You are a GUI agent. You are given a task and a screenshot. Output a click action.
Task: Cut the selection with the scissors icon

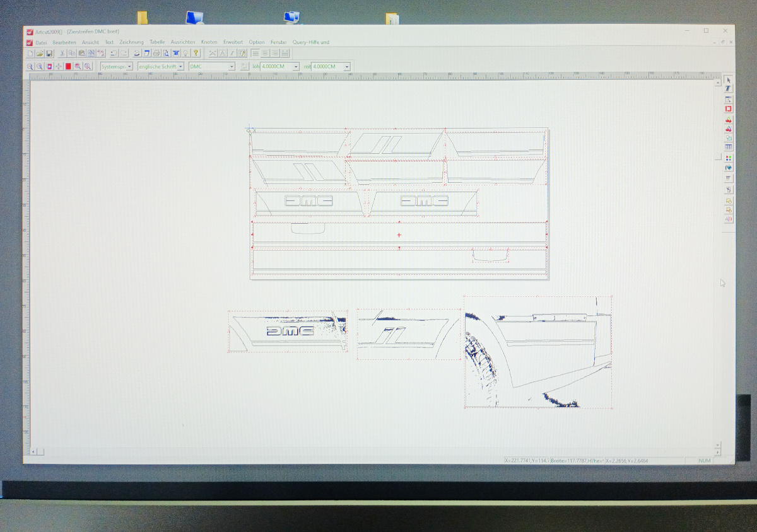click(x=62, y=54)
